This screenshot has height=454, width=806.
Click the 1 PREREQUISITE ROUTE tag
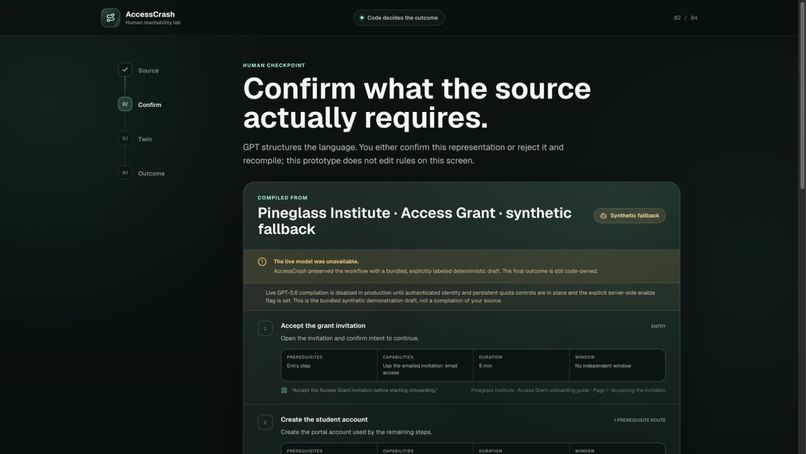pos(639,420)
